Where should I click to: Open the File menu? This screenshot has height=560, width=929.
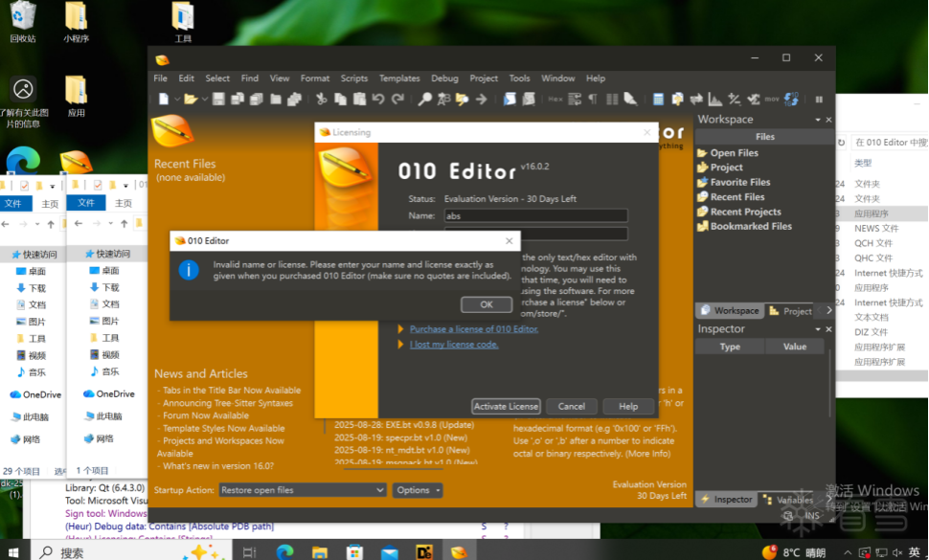click(160, 78)
